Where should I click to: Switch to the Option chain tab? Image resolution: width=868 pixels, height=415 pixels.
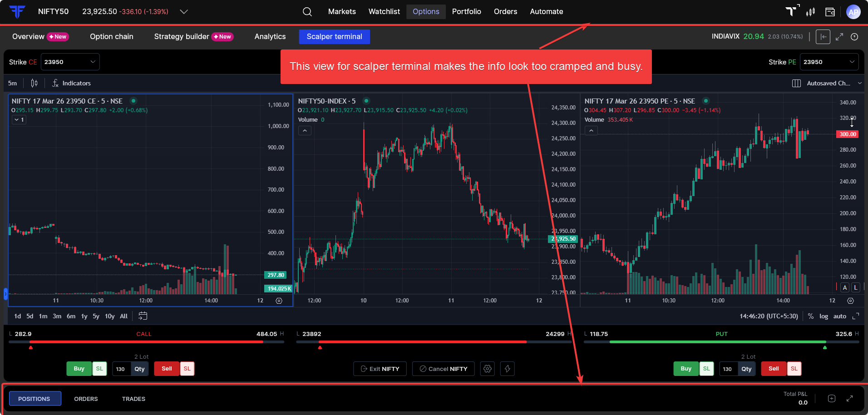click(x=111, y=37)
